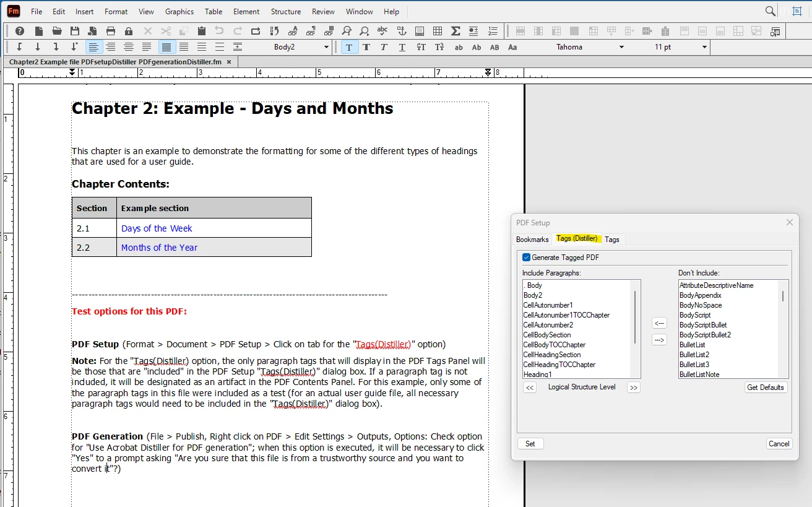Paste from clipboard using the clipboard icon
This screenshot has height=507, width=812.
pyautogui.click(x=202, y=31)
